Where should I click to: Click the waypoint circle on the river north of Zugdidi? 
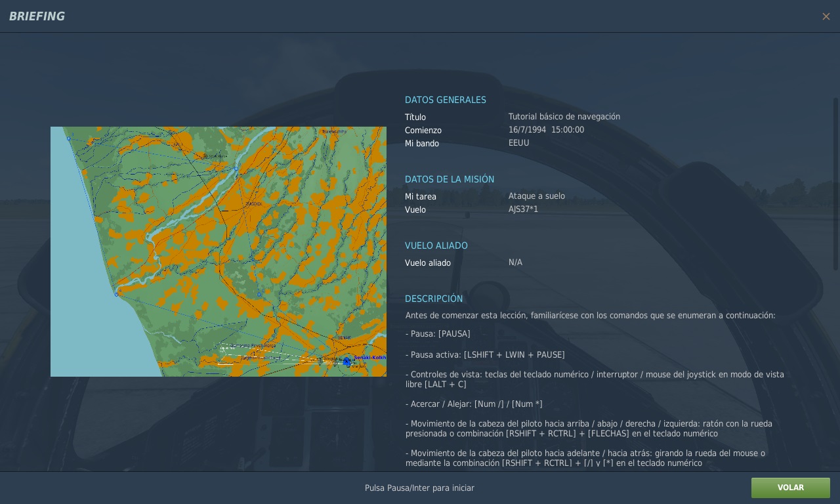[x=236, y=169]
